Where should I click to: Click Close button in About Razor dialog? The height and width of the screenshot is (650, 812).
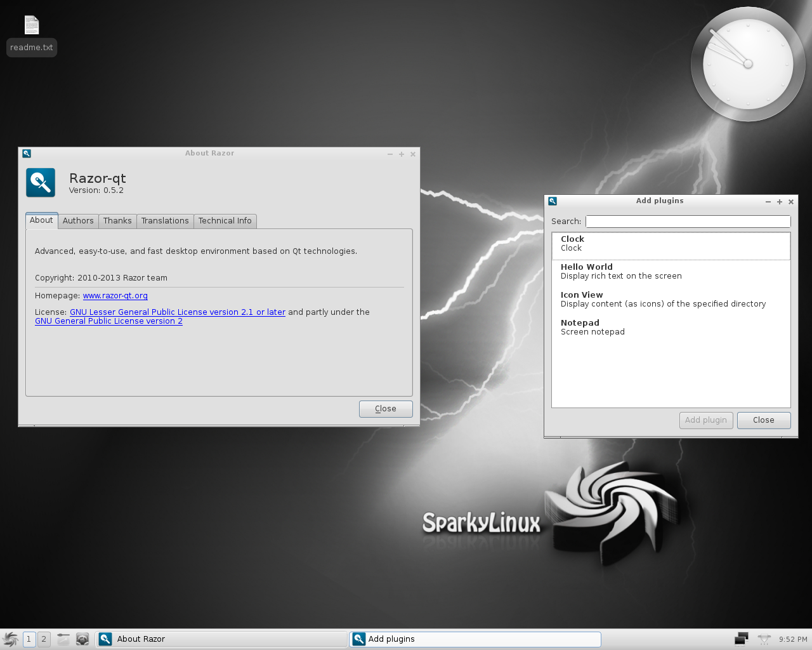[386, 409]
